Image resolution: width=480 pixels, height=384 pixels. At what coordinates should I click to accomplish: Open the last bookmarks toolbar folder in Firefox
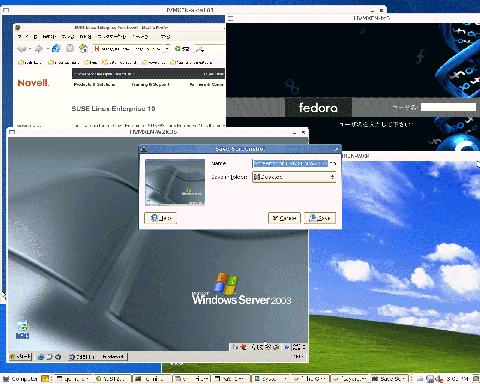[191, 62]
